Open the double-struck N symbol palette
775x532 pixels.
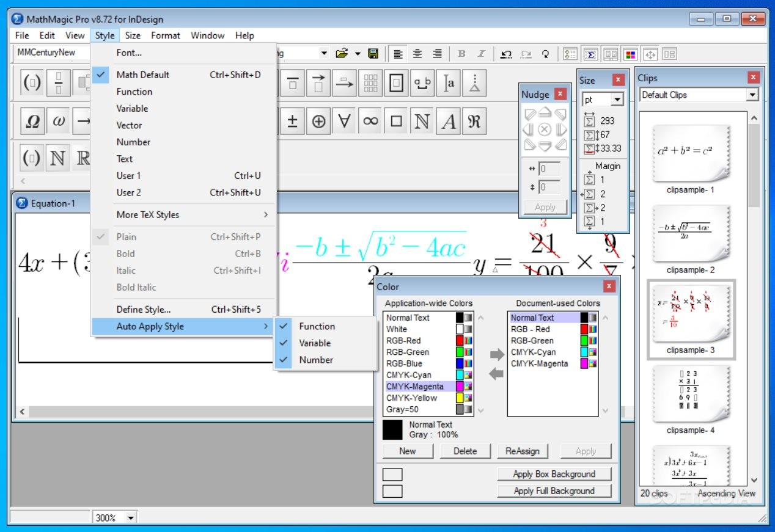pos(422,121)
